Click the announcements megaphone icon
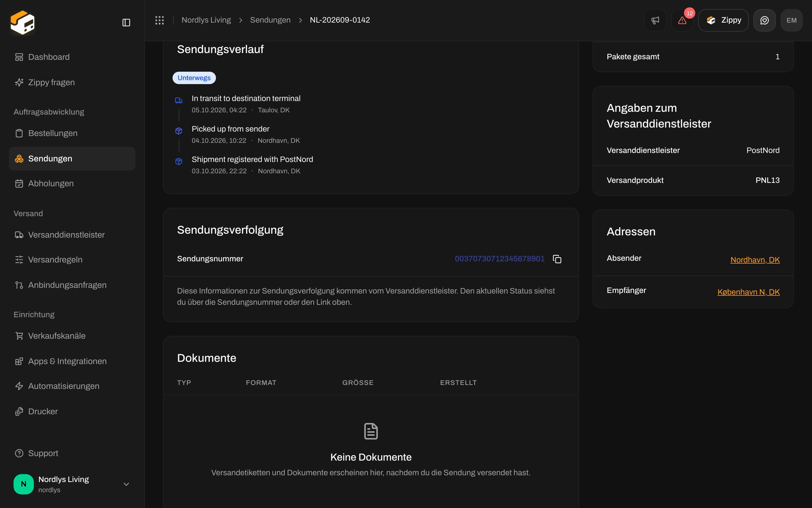This screenshot has height=508, width=812. pos(655,20)
